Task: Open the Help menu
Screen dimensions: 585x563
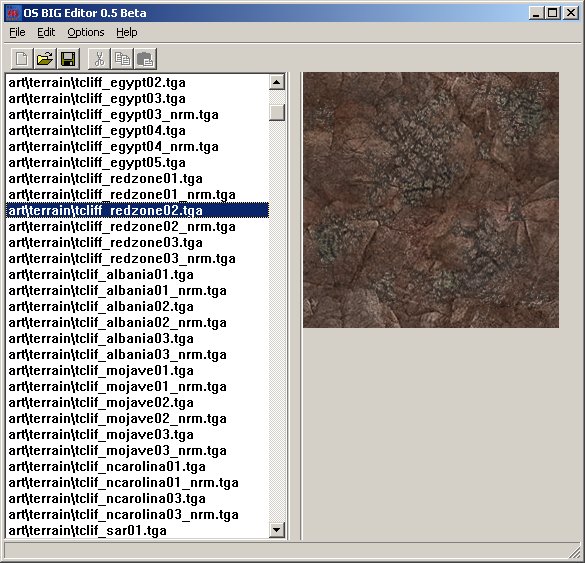Action: coord(126,32)
